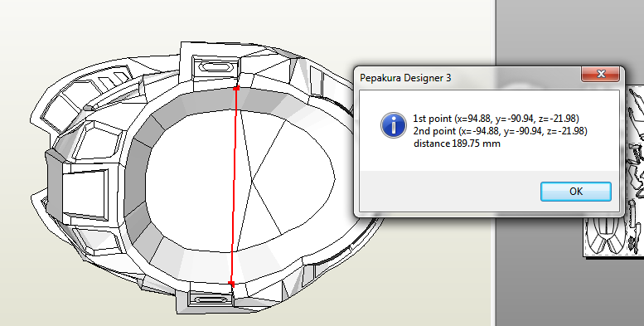Screen dimensions: 644x326
Task: Select the bottom red measurement endpoint
Action: (x=231, y=284)
